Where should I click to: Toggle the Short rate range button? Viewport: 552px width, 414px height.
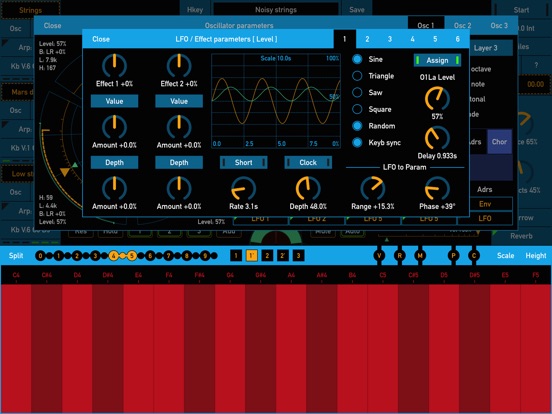(244, 163)
